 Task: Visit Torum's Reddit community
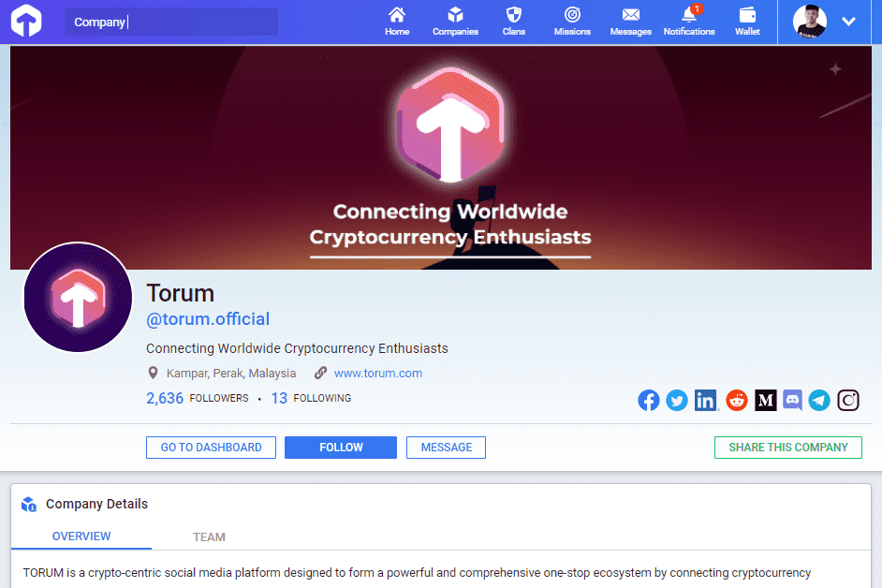coord(737,400)
